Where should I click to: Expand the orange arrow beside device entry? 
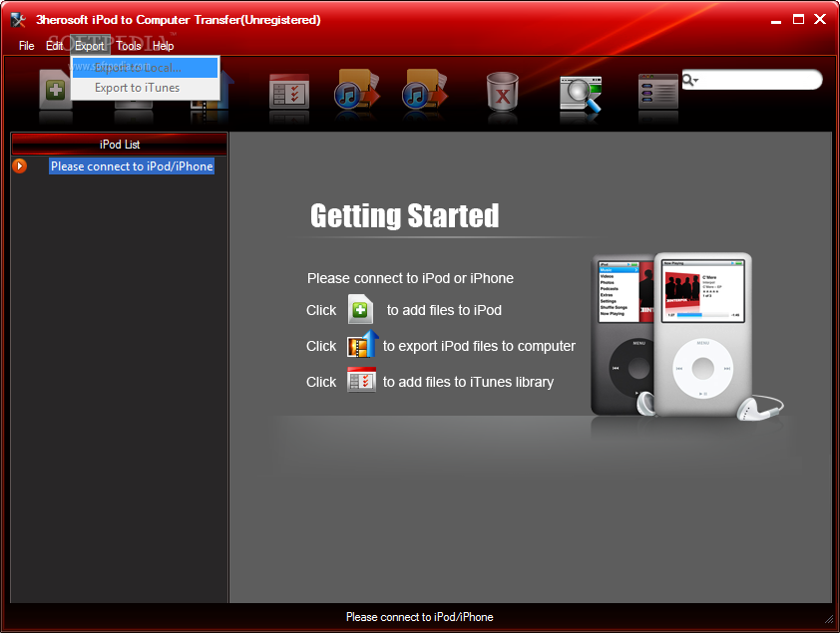[x=19, y=166]
